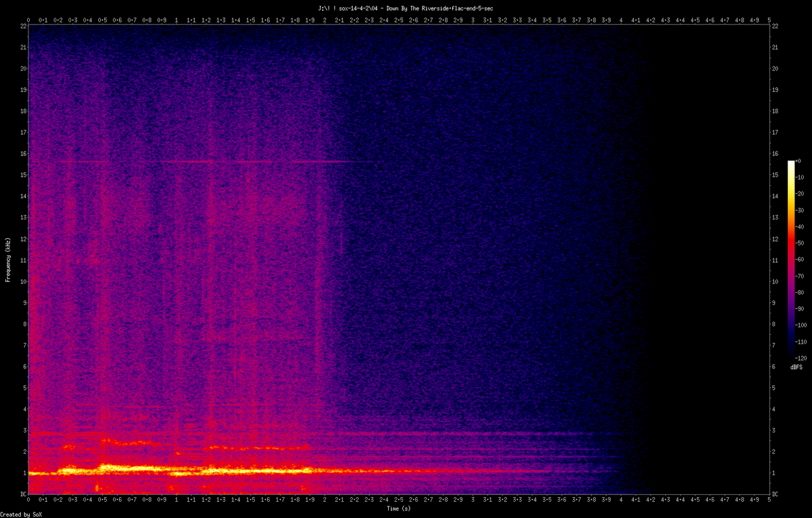
Task: Click "5" on the left frequency axis
Action: 25,388
